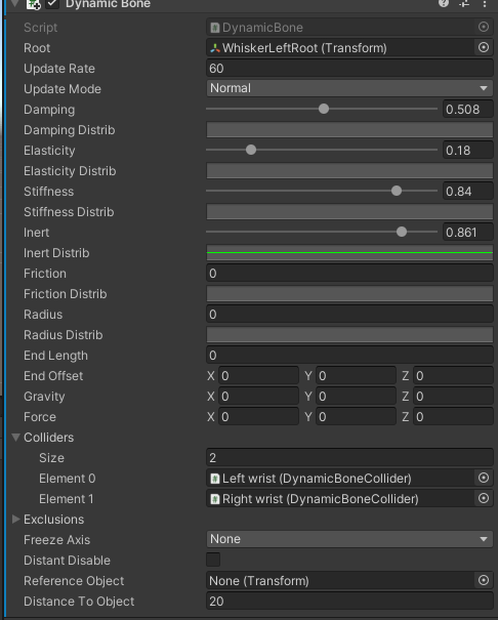Open the Freeze Axis dropdown

tap(350, 539)
